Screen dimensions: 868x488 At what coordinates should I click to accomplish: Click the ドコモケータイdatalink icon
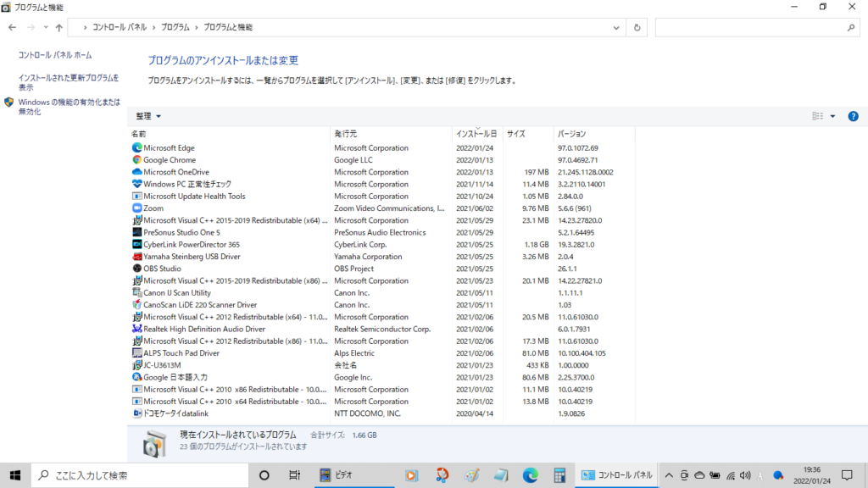136,413
